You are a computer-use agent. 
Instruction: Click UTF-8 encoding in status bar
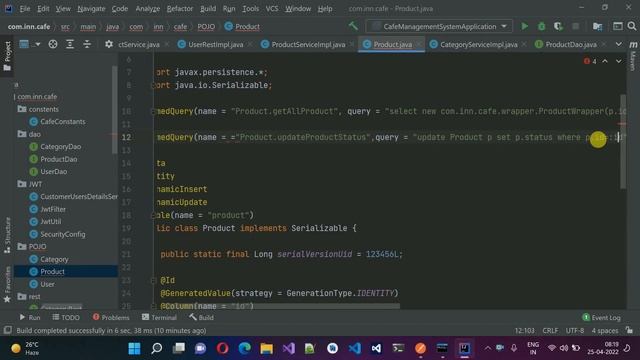tap(575, 330)
